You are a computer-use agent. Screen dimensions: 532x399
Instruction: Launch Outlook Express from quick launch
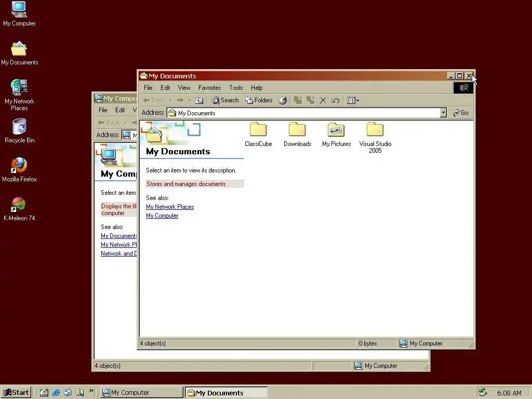68,393
